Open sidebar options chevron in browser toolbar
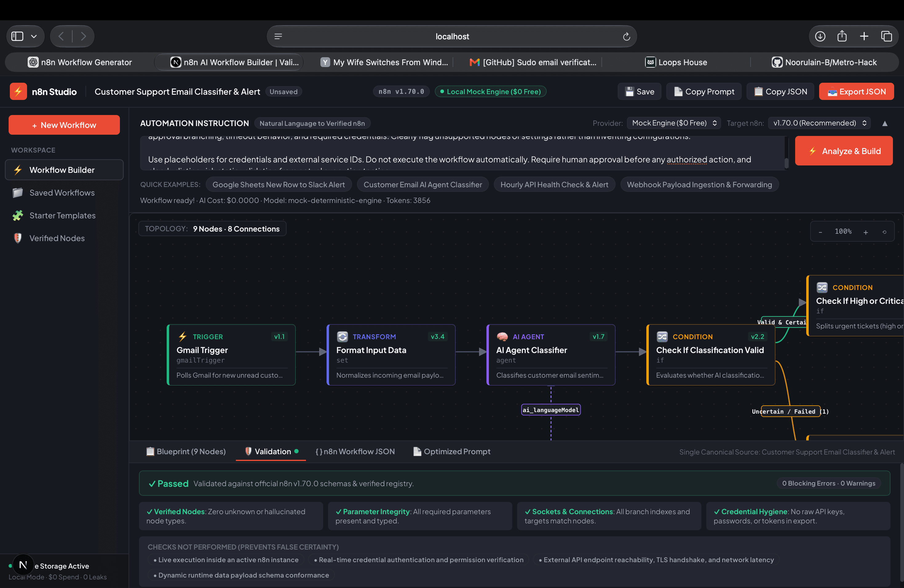 tap(34, 37)
